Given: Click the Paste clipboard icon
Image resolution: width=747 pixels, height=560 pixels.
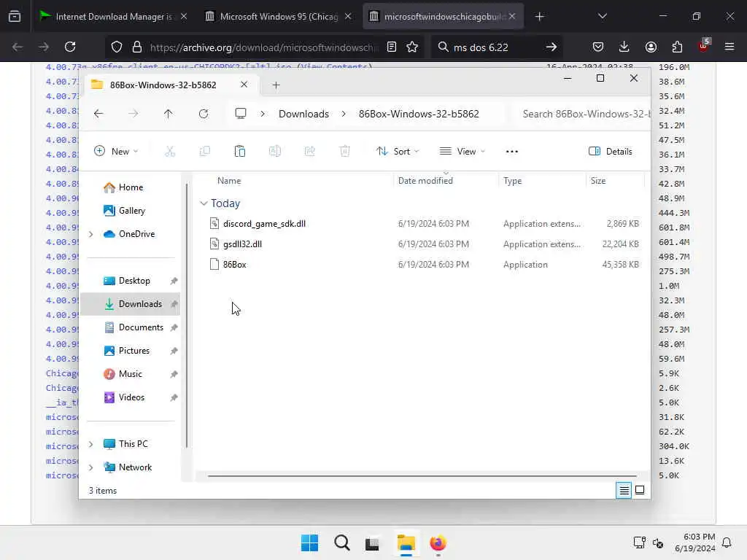Looking at the screenshot, I should (239, 152).
